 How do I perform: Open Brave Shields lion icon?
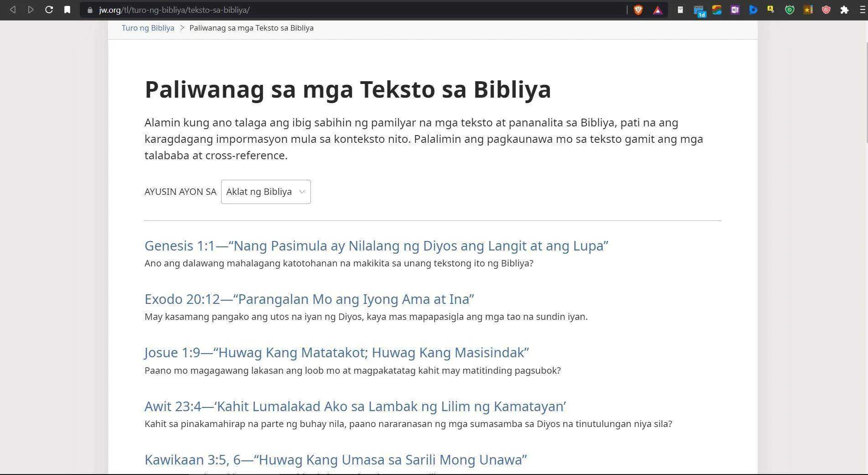pos(638,10)
